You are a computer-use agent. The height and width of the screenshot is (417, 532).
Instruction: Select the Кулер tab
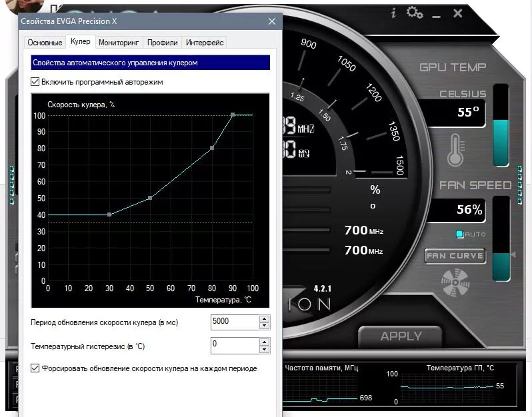81,41
